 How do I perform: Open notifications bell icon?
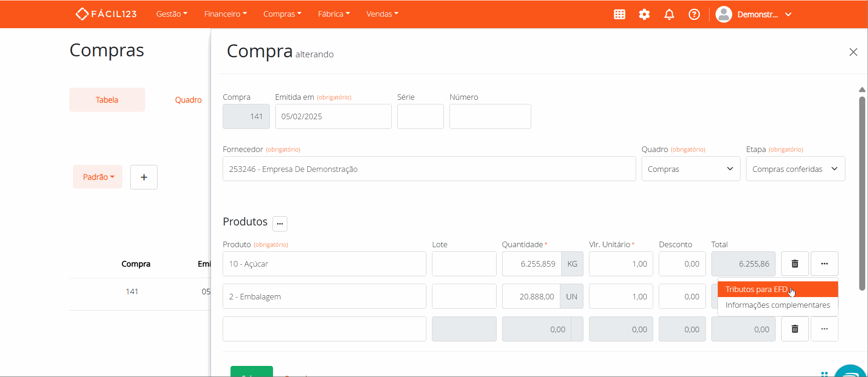(669, 14)
